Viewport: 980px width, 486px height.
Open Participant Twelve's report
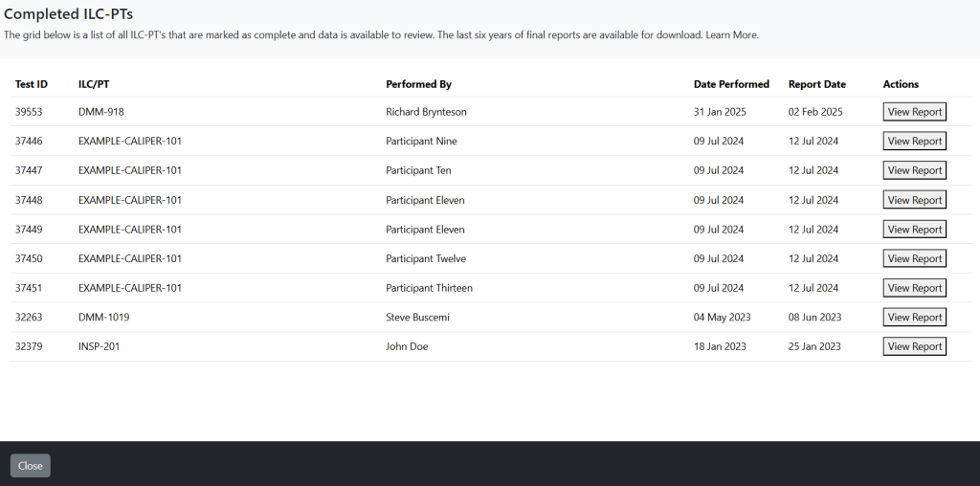tap(914, 258)
